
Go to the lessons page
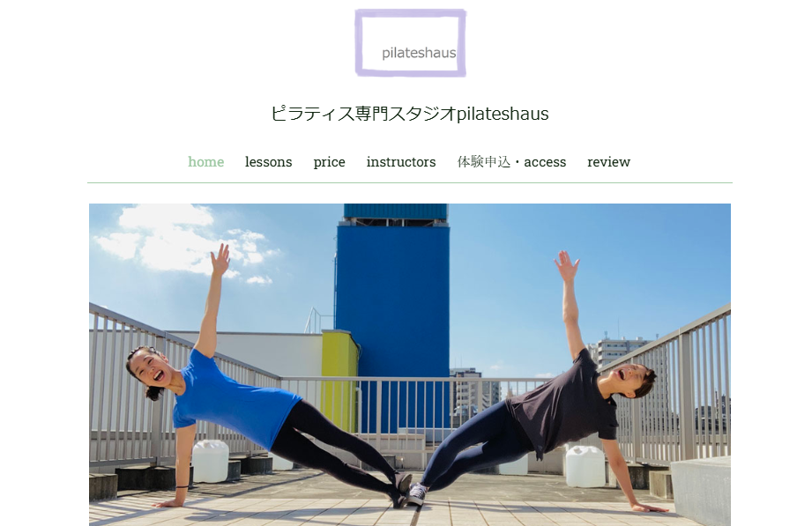coord(268,162)
